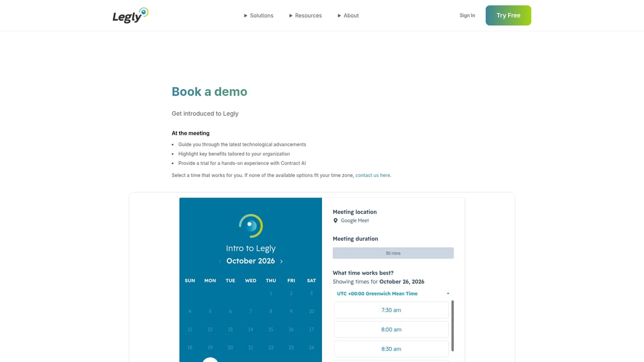Select October 10 on the calendar
The height and width of the screenshot is (362, 644).
click(311, 311)
